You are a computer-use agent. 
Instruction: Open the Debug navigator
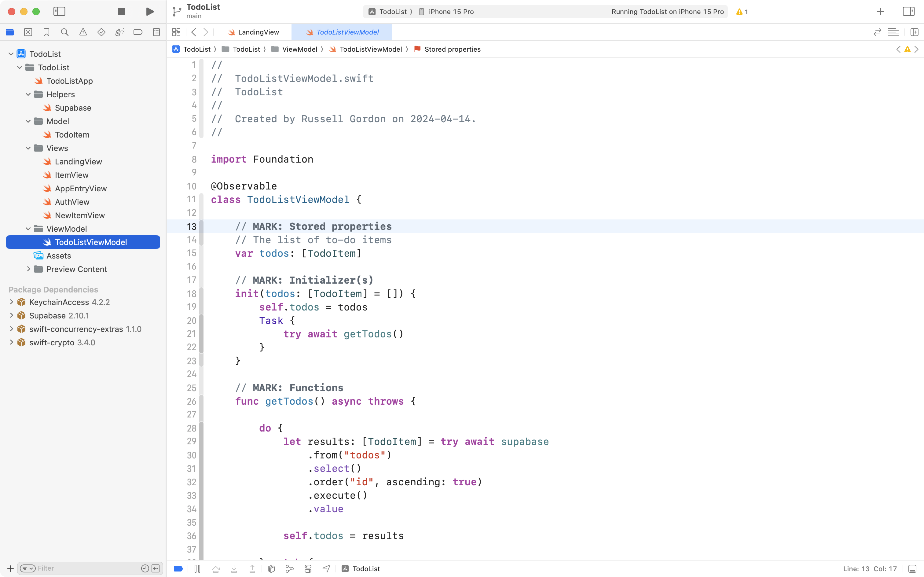[120, 32]
